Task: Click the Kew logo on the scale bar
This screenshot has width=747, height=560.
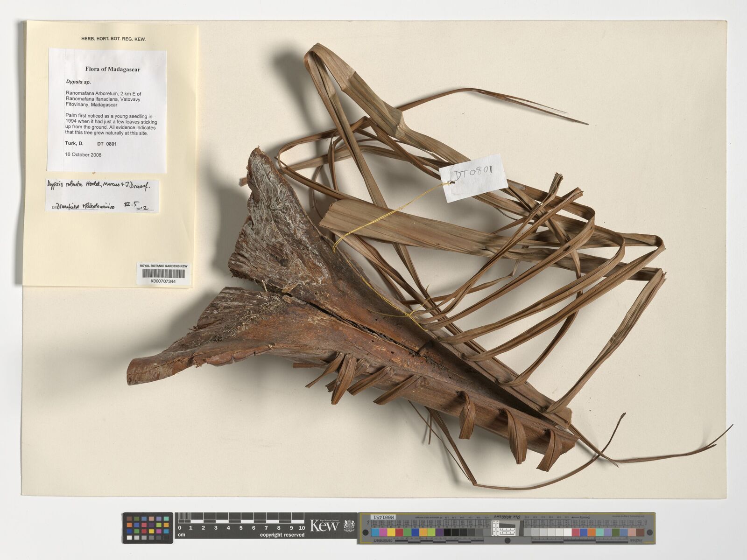Action: tap(324, 526)
